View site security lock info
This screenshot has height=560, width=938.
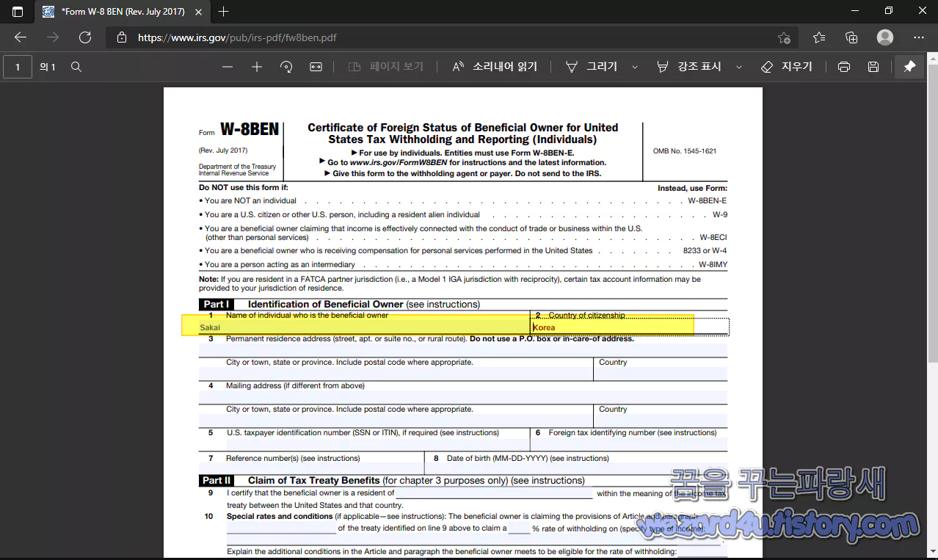(122, 37)
